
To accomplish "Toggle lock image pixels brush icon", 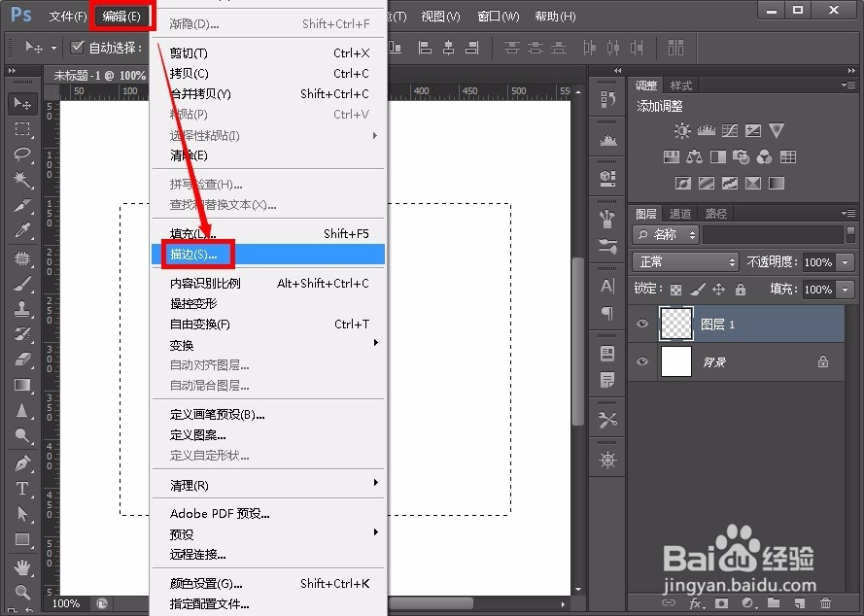I will (698, 290).
